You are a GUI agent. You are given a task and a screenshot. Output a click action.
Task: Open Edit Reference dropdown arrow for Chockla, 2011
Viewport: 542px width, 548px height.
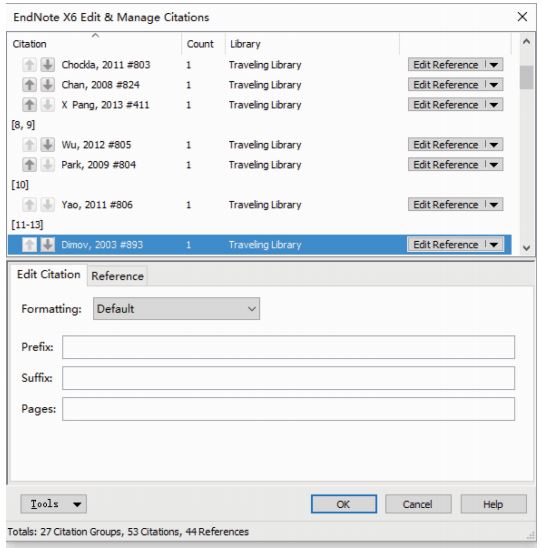pyautogui.click(x=494, y=65)
